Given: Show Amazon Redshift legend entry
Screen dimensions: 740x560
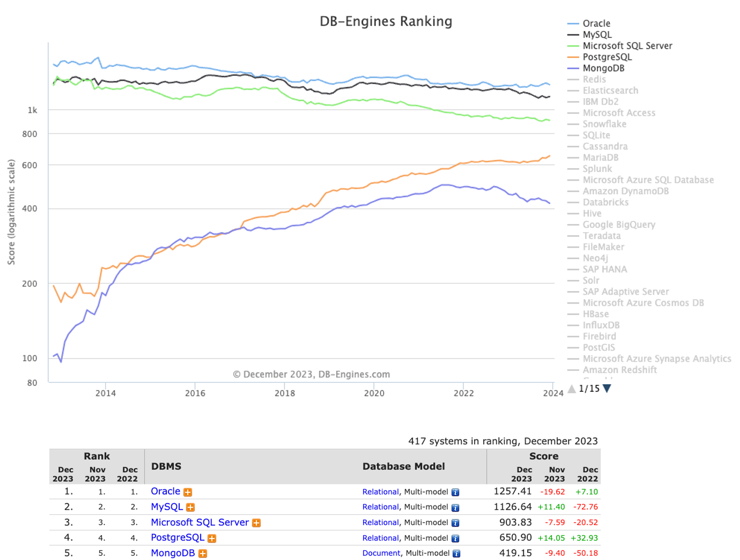Looking at the screenshot, I should point(612,370).
